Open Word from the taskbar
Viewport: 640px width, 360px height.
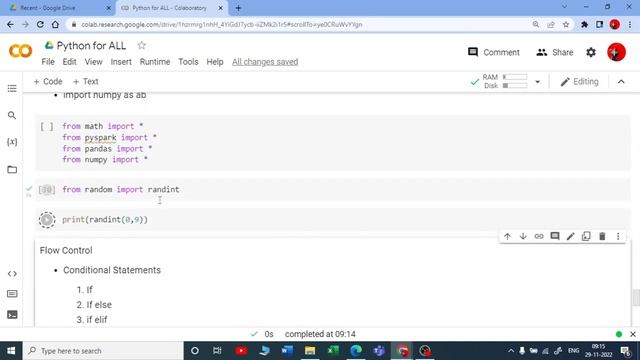[287, 351]
